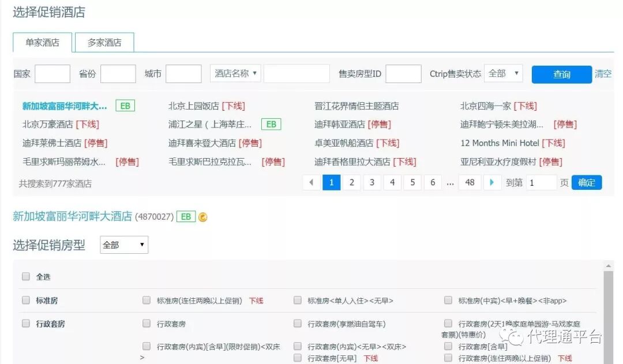The image size is (623, 364).
Task: Switch to the 多家酒店 tab
Action: [x=104, y=43]
